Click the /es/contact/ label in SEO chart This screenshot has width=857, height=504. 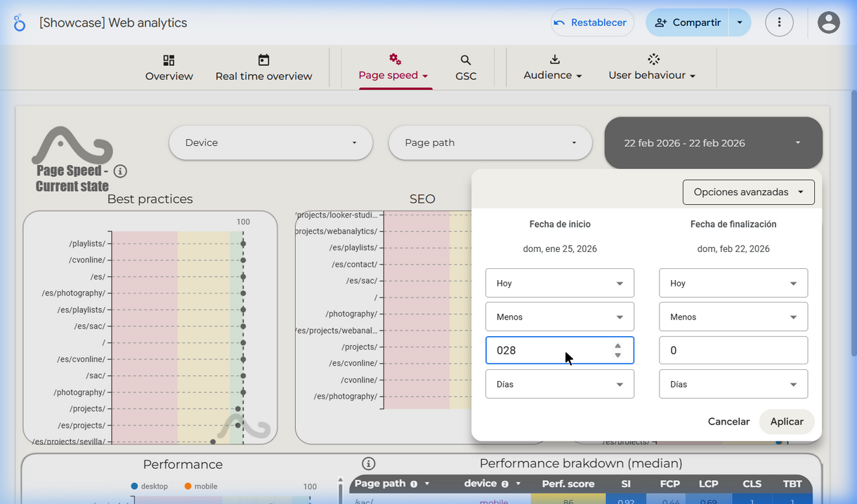355,264
